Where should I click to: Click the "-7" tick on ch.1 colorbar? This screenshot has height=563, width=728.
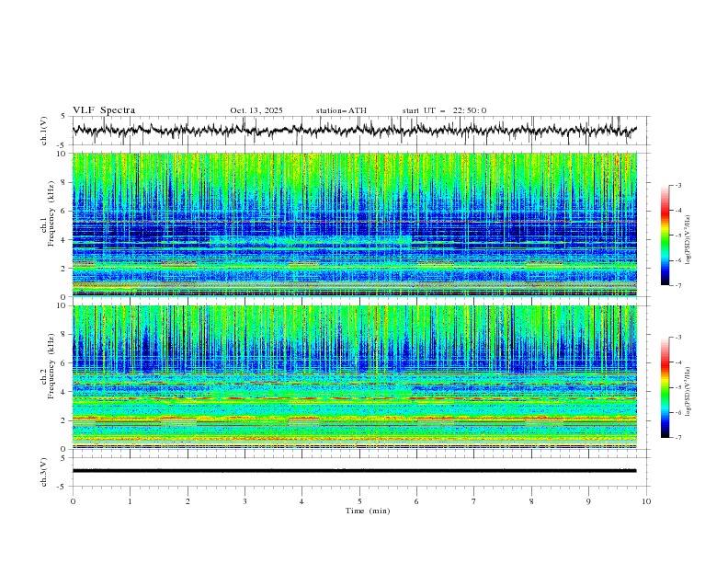(677, 285)
